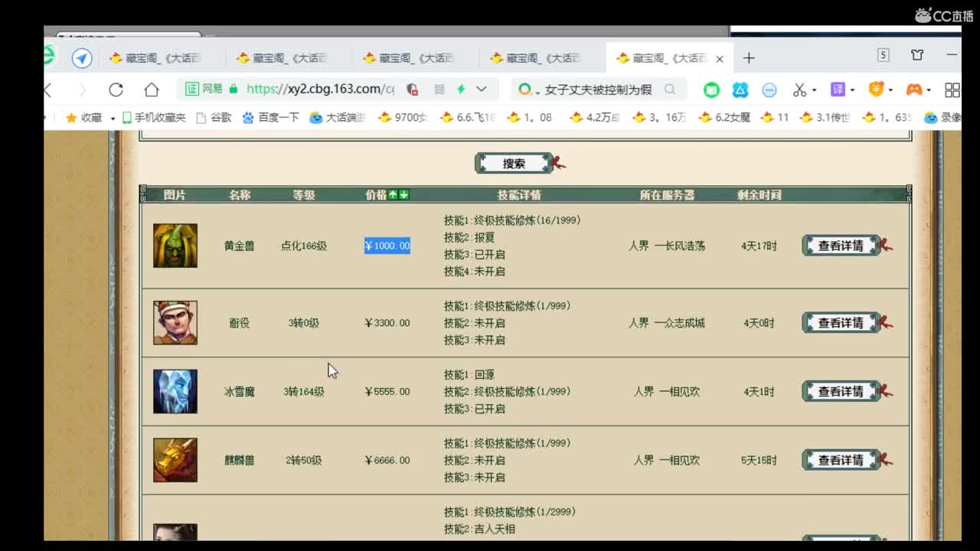
Task: Open the 谷歌 bookmark
Action: [214, 118]
